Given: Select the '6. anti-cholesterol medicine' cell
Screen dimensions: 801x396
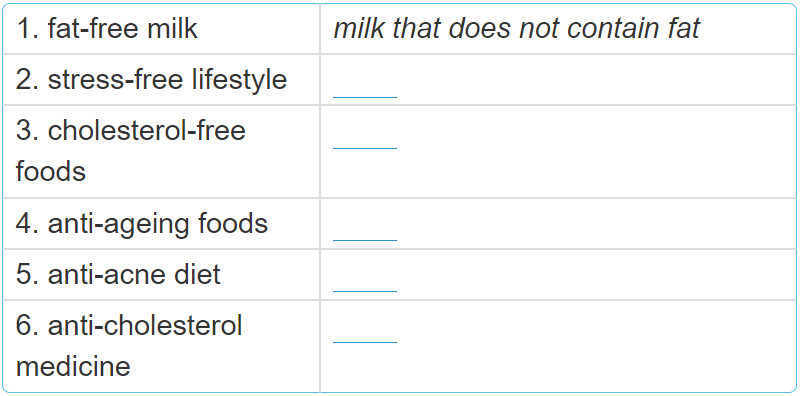Looking at the screenshot, I should click(x=161, y=346).
